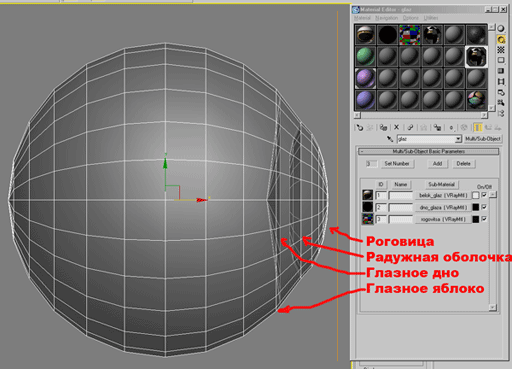Click the Sample UV Tiling icon

[x=501, y=60]
